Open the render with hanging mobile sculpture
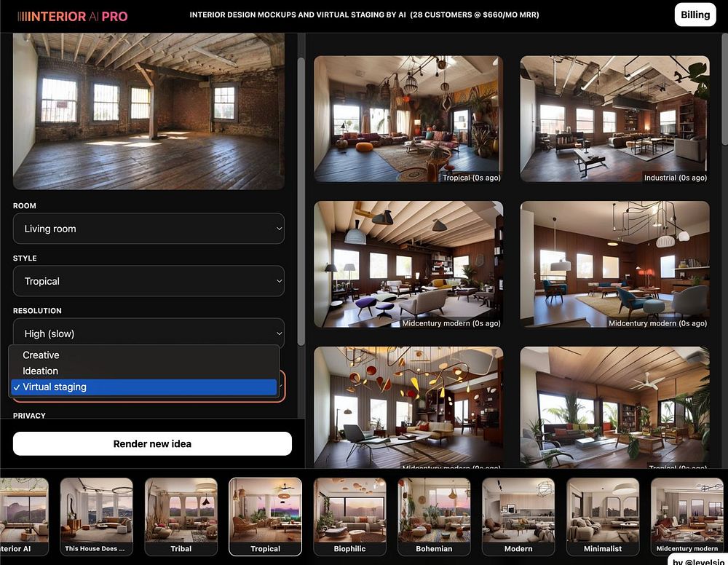Screen dimensions: 728x565 tap(408, 407)
